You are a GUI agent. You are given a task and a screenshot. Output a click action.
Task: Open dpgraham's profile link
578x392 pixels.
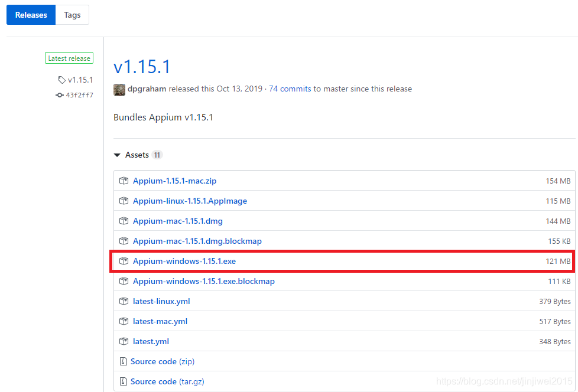point(147,89)
